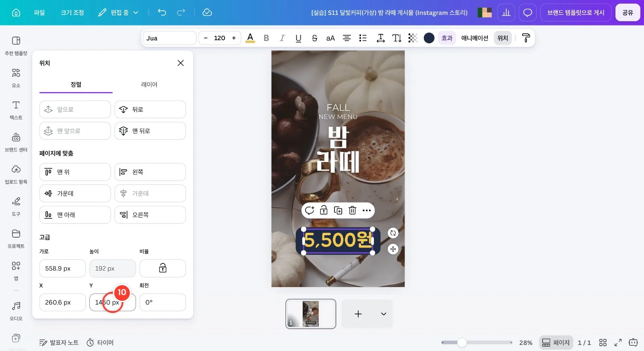
Task: Open the transparency checkerboard icon
Action: click(413, 38)
